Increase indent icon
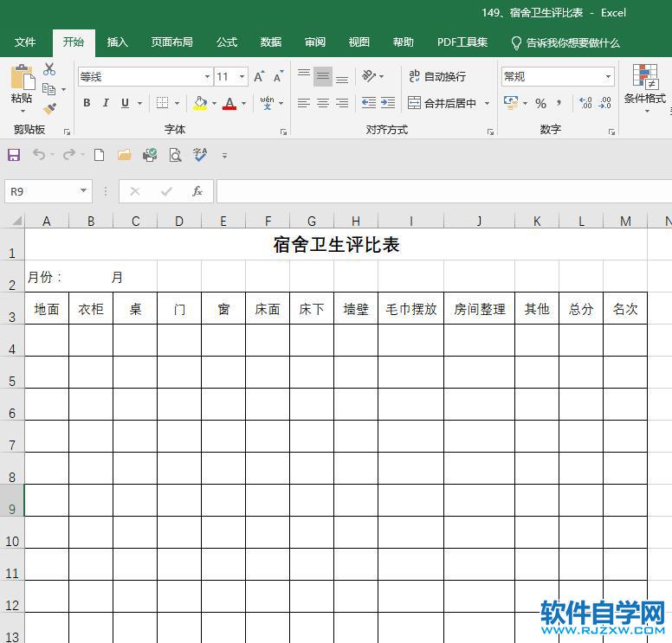Image resolution: width=672 pixels, height=643 pixels. click(388, 103)
